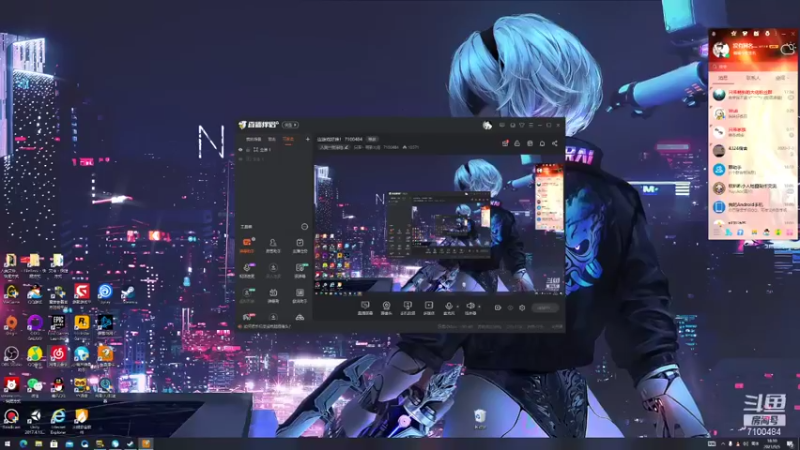Open the messages icon in Douyu title bar
The height and width of the screenshot is (450, 800).
(502, 125)
